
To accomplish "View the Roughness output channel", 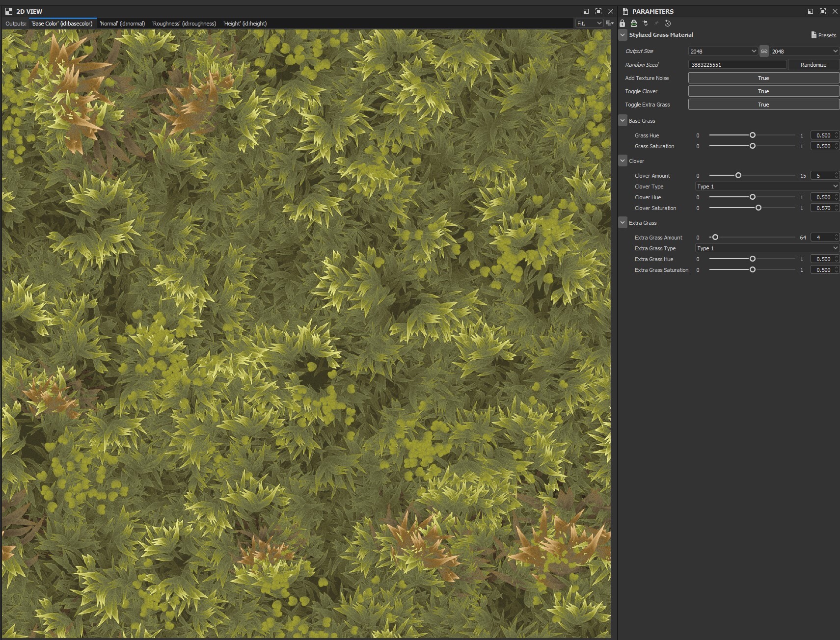I will (184, 23).
